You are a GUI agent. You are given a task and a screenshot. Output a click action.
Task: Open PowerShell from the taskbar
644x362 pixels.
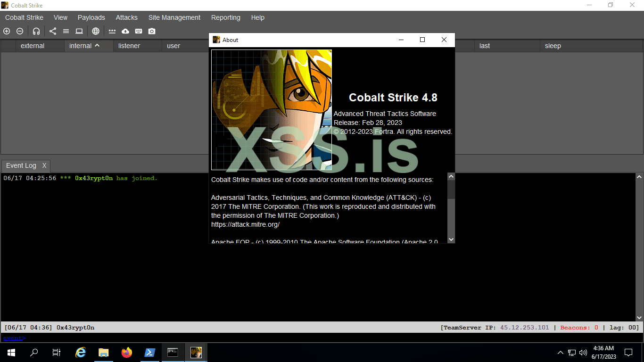pyautogui.click(x=150, y=353)
